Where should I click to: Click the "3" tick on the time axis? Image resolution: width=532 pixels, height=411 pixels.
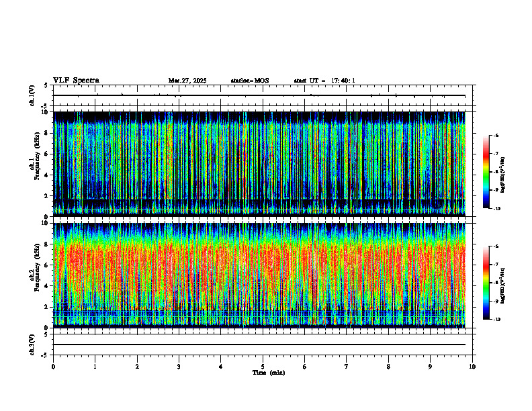coord(179,367)
